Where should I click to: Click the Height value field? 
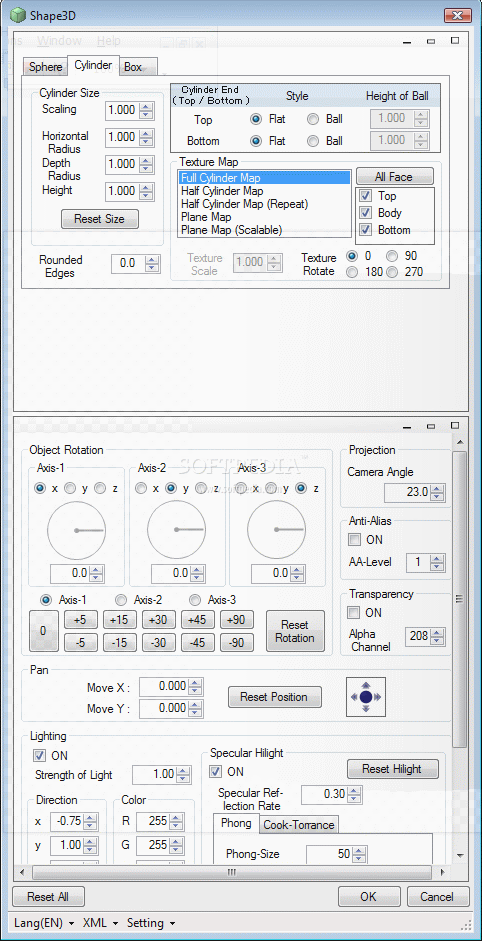pos(122,191)
